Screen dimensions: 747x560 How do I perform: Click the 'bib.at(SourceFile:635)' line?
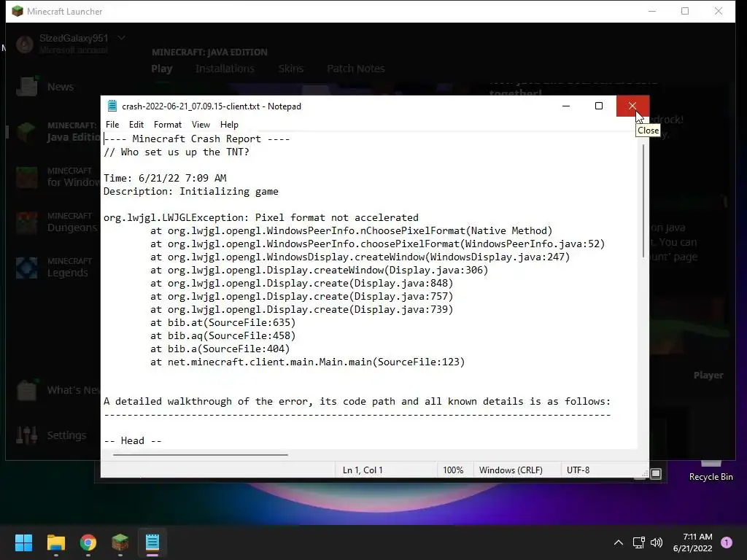(x=223, y=322)
